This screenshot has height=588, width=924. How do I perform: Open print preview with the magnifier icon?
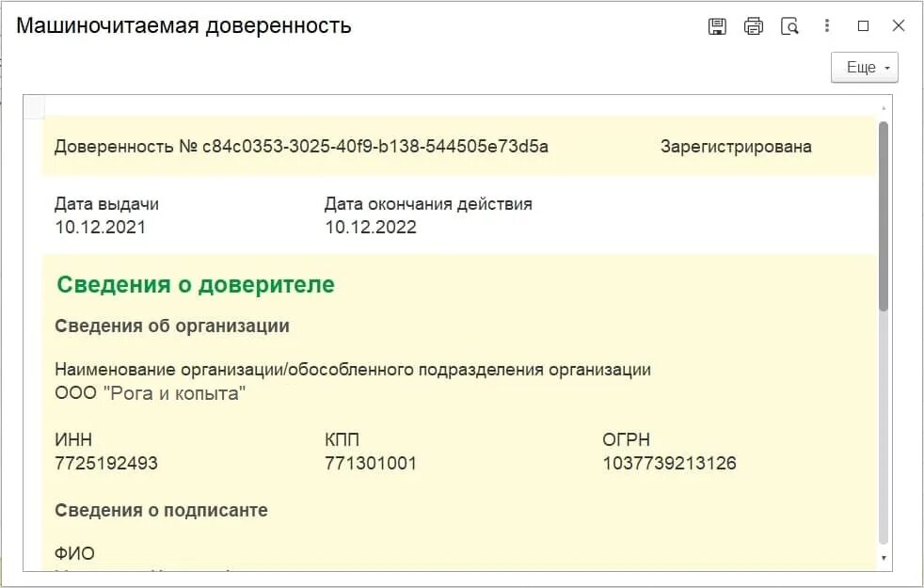click(x=789, y=26)
